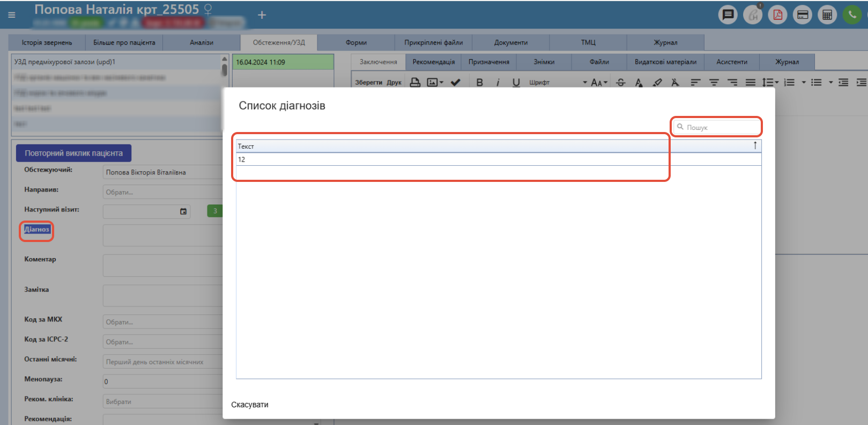Toggle italic formatting
This screenshot has height=425, width=868.
(498, 82)
